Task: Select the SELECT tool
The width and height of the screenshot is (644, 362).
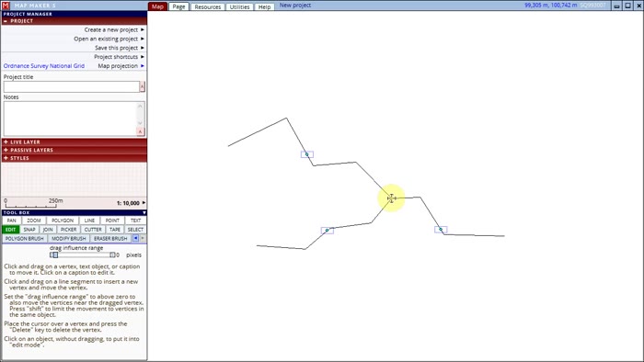Action: [x=135, y=230]
